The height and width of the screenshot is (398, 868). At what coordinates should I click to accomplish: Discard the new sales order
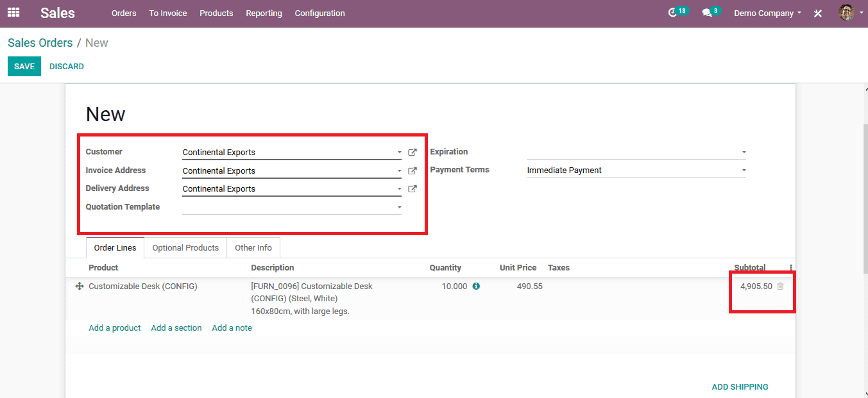point(67,67)
